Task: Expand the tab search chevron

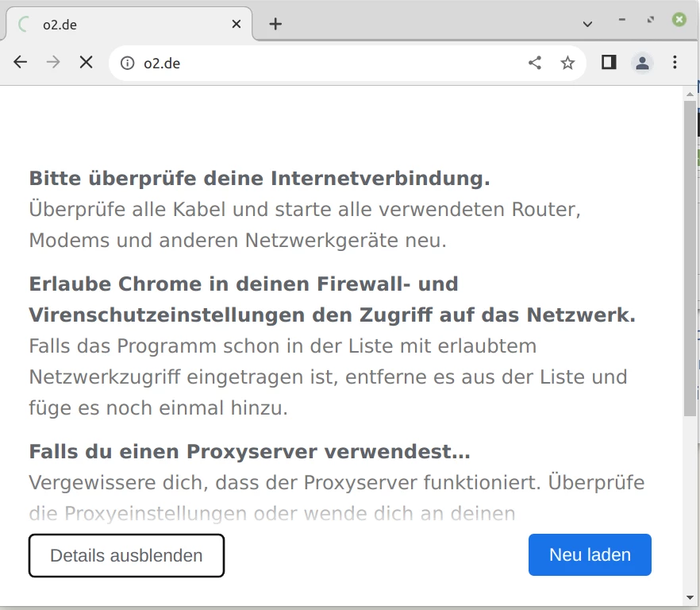Action: click(x=587, y=24)
